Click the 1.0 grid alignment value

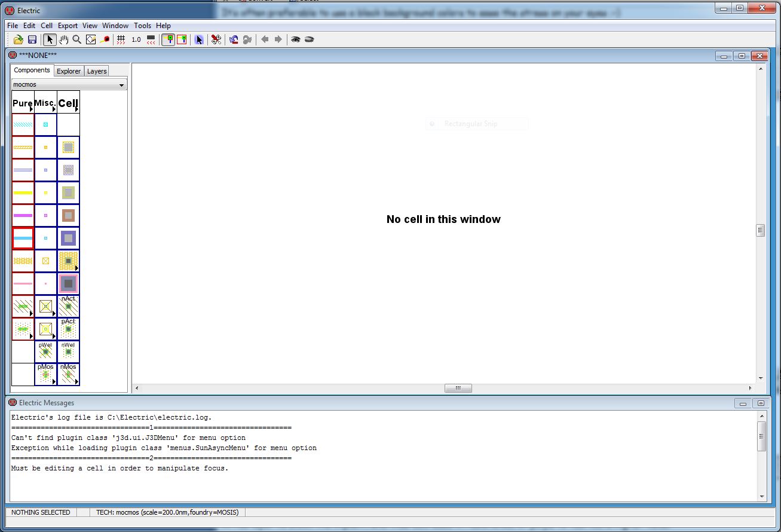(136, 40)
